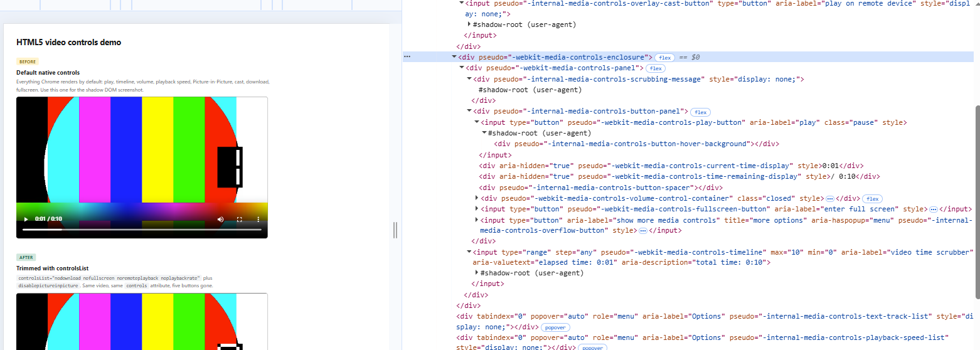Collapse the -webkit-media-controls-panel div
Screen dimensions: 980x350
point(462,68)
